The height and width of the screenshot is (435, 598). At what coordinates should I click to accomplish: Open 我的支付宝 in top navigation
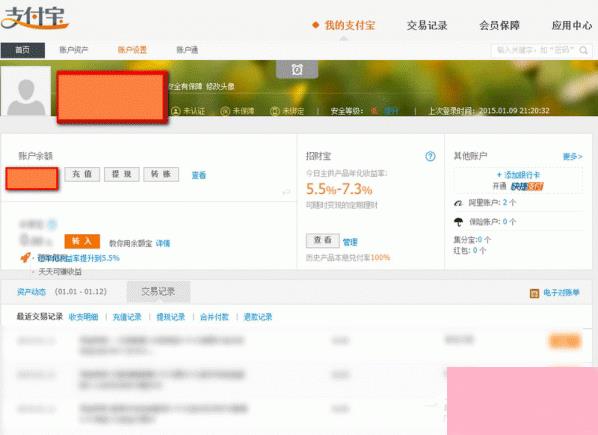[350, 26]
